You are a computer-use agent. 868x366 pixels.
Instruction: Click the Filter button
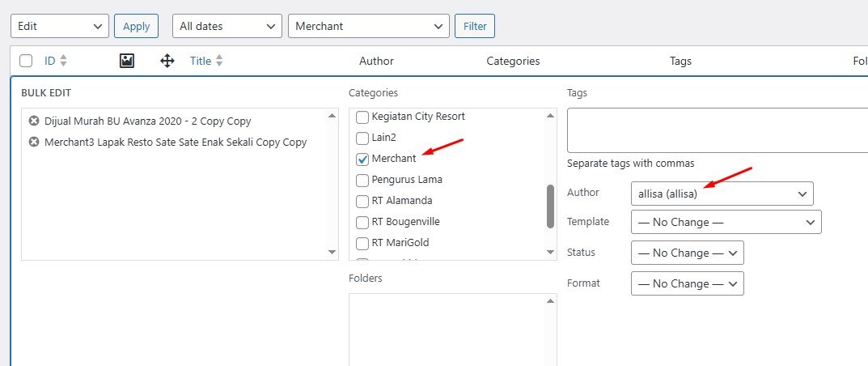[x=475, y=26]
